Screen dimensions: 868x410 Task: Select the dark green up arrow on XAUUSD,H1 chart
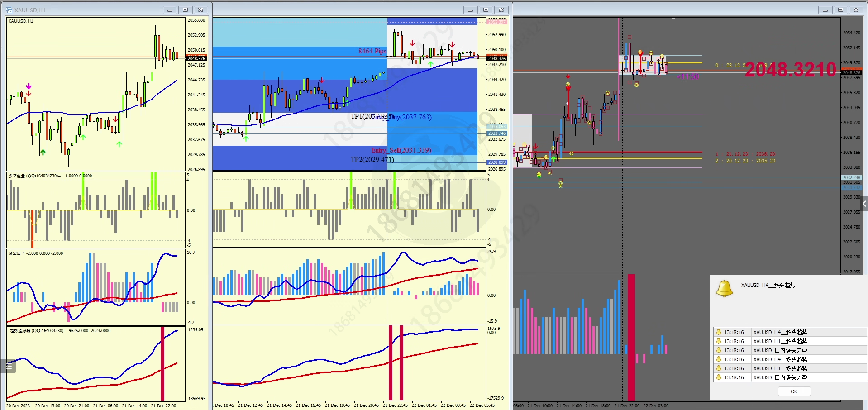43,152
